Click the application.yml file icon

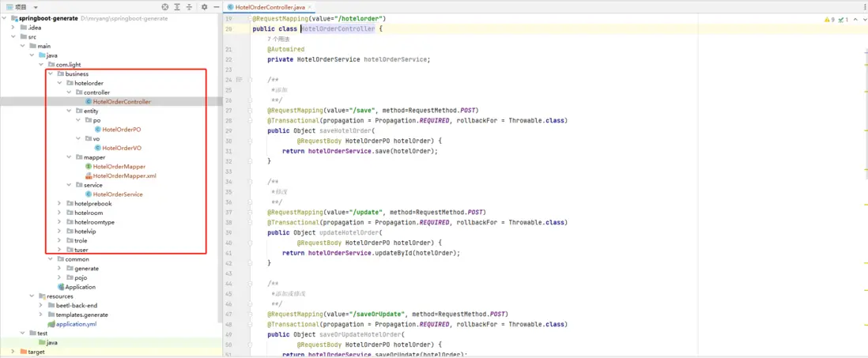point(51,324)
